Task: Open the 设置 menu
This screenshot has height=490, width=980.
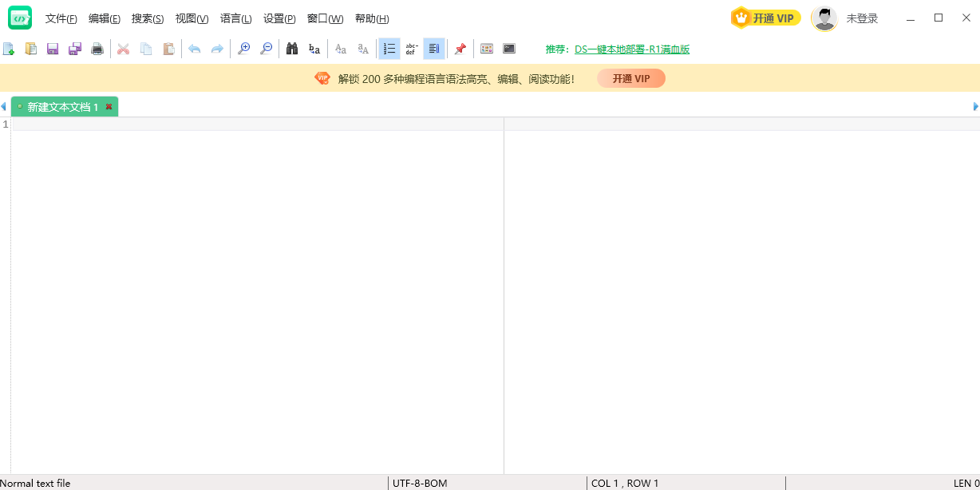Action: click(279, 18)
